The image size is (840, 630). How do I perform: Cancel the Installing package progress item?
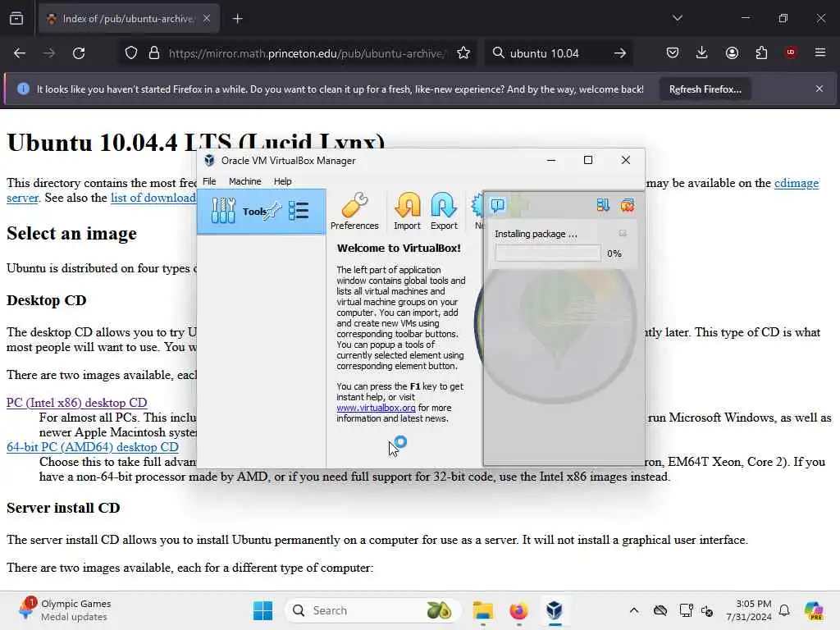click(x=623, y=233)
